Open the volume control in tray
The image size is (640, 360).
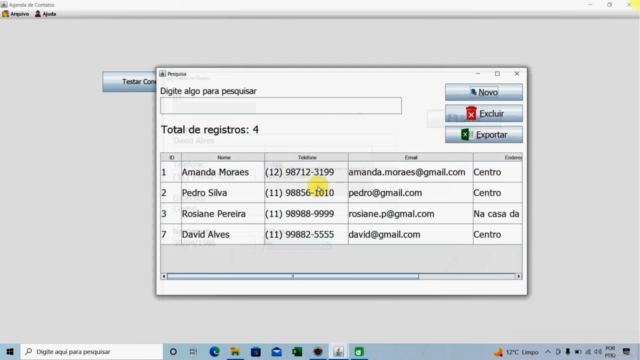(x=598, y=352)
